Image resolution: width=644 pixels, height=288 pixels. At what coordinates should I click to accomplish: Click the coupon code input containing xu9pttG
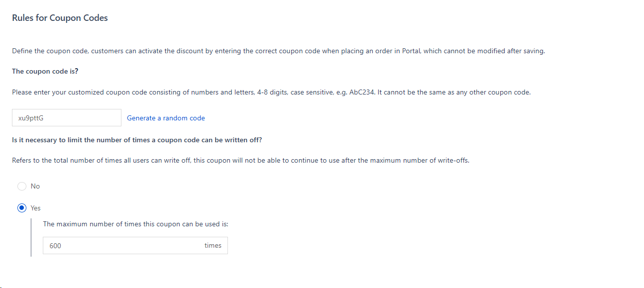click(66, 118)
